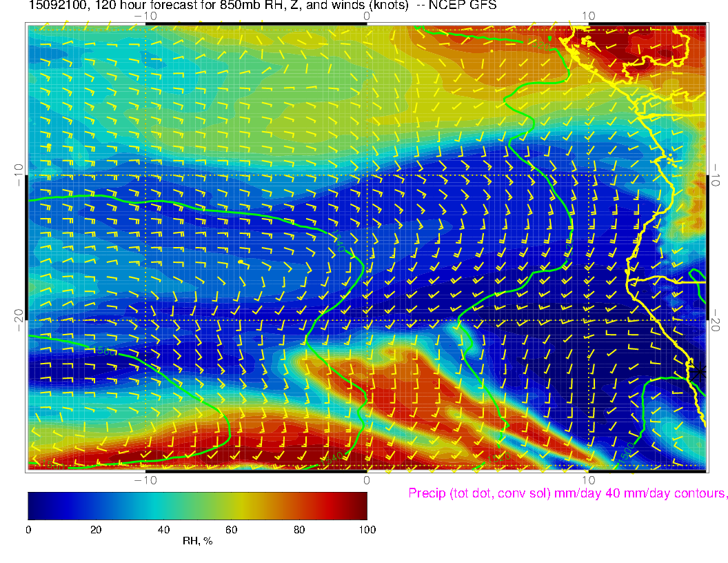Click the right axis latitude label -10
Image resolution: width=728 pixels, height=563 pixels.
tap(717, 175)
